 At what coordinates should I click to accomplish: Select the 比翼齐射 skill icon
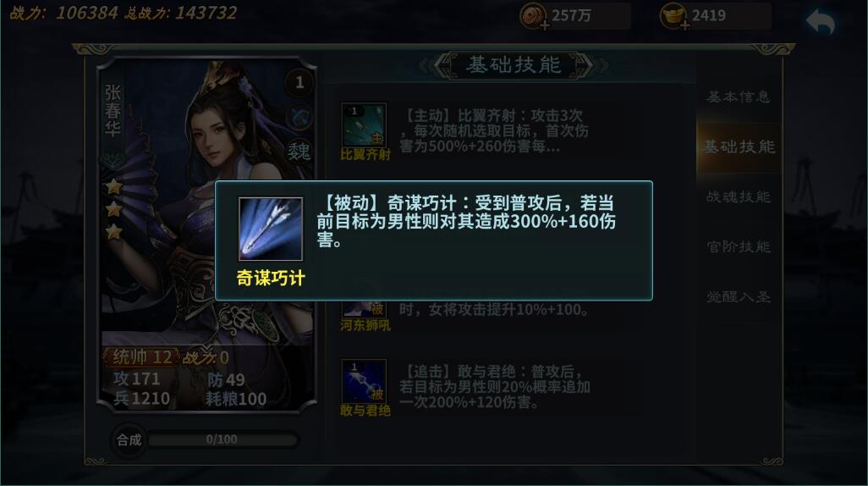click(364, 124)
